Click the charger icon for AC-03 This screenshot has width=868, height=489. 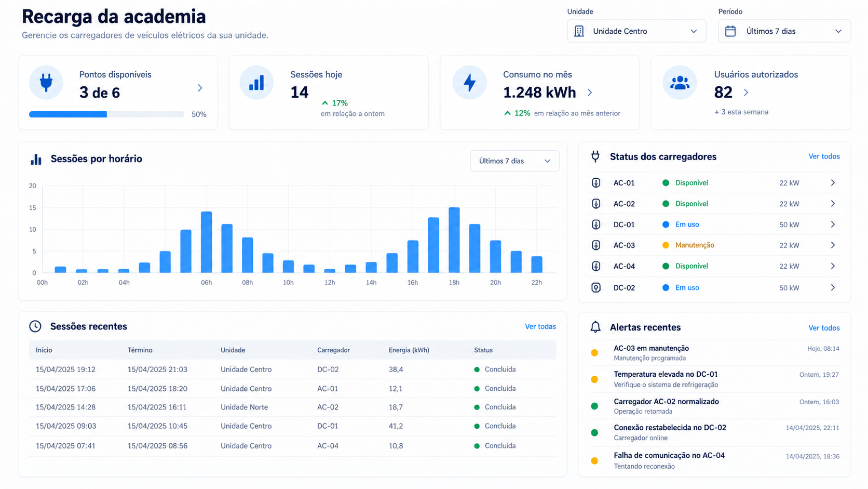pyautogui.click(x=596, y=245)
